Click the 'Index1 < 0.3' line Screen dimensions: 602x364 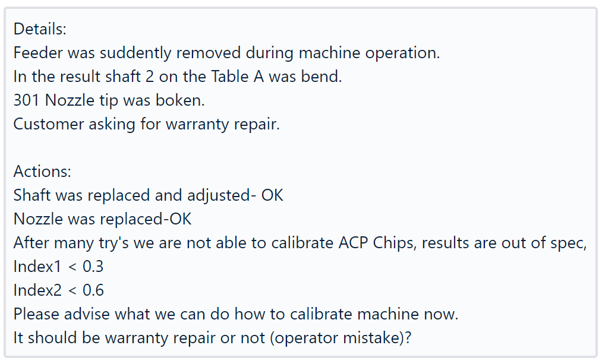(x=58, y=267)
